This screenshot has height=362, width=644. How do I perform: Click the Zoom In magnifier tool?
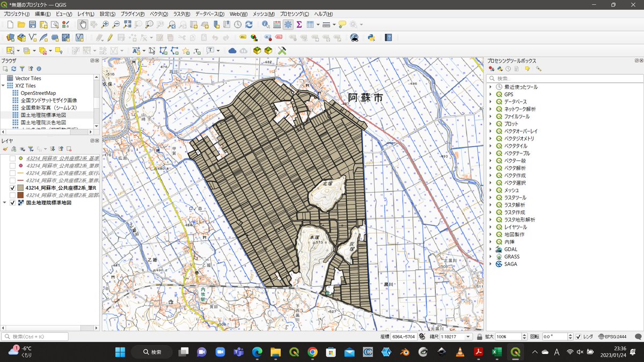coord(105,25)
